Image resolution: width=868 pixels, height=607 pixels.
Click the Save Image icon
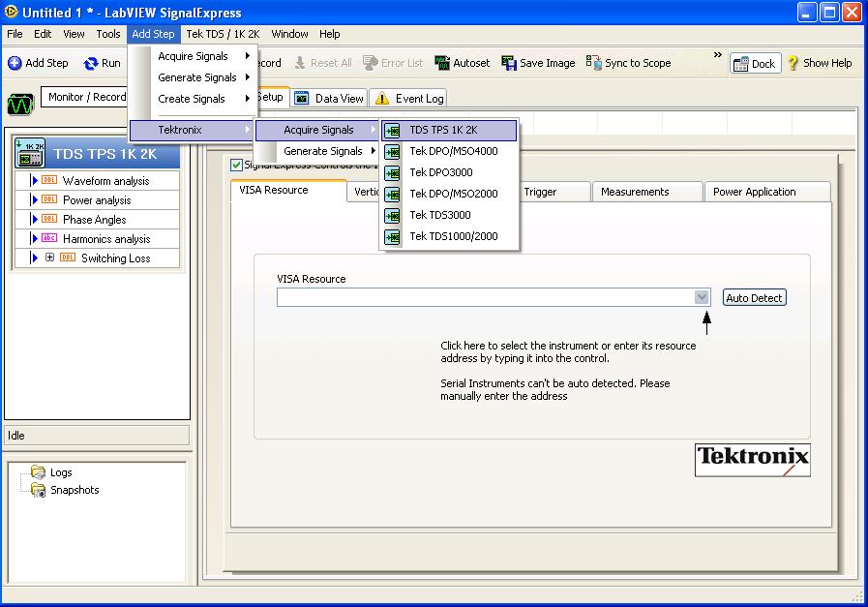tap(509, 63)
